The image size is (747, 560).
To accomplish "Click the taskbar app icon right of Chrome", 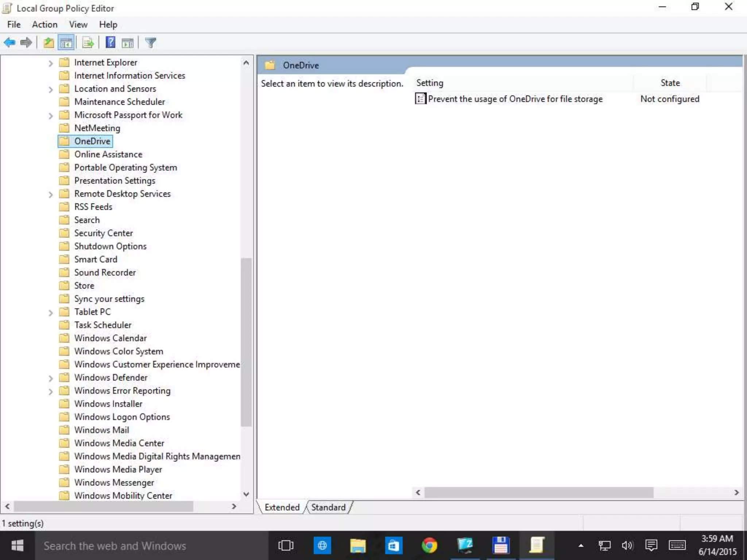I will pos(465,545).
